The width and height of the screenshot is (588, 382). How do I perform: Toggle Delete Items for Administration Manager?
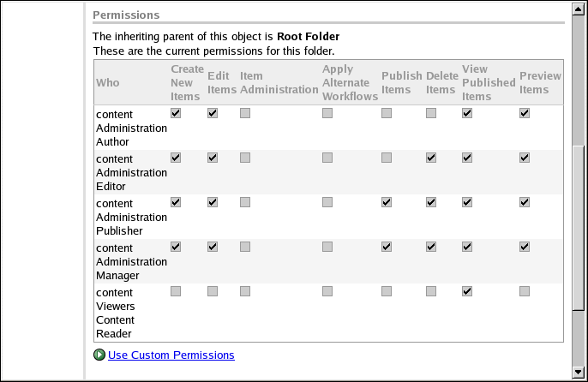tap(431, 247)
